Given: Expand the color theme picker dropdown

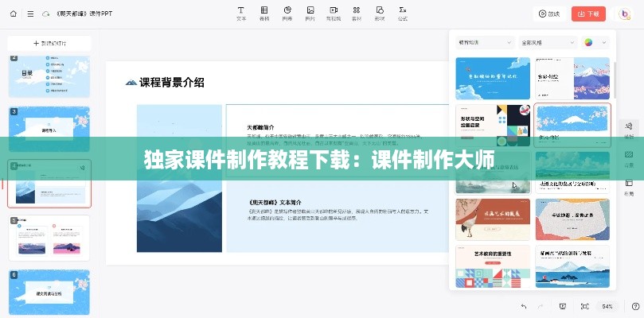Looking at the screenshot, I should (x=595, y=42).
